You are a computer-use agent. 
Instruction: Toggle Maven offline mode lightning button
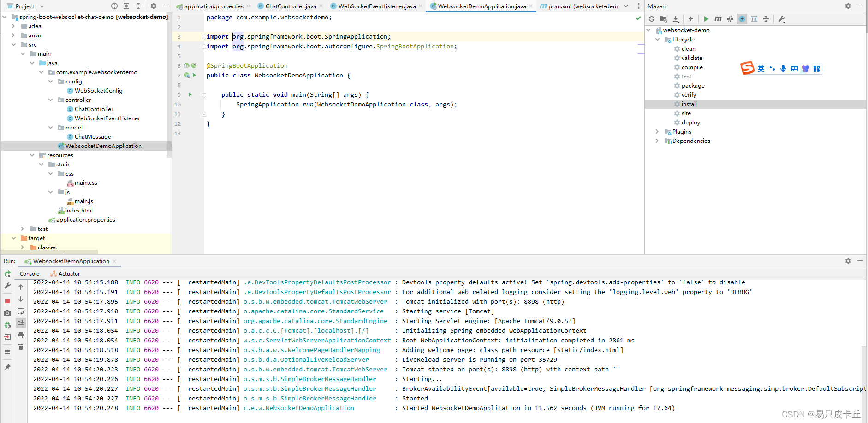tap(742, 19)
